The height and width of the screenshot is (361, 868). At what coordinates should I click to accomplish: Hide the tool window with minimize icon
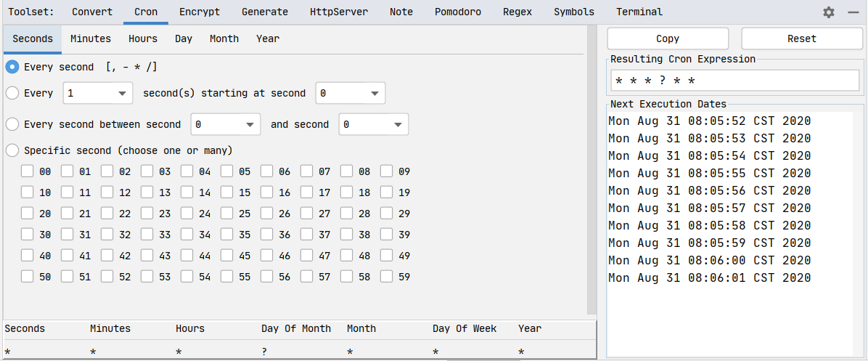point(853,12)
